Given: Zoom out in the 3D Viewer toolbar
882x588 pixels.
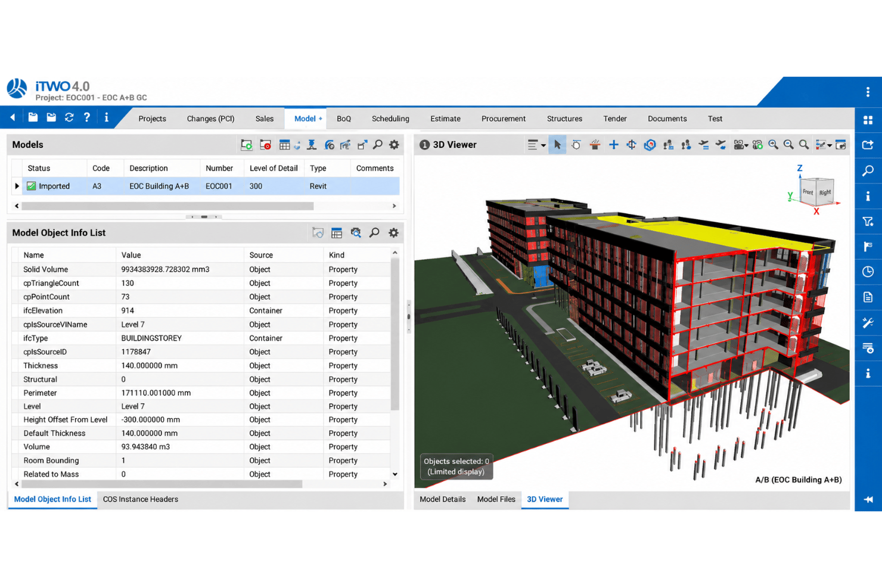Looking at the screenshot, I should 788,145.
